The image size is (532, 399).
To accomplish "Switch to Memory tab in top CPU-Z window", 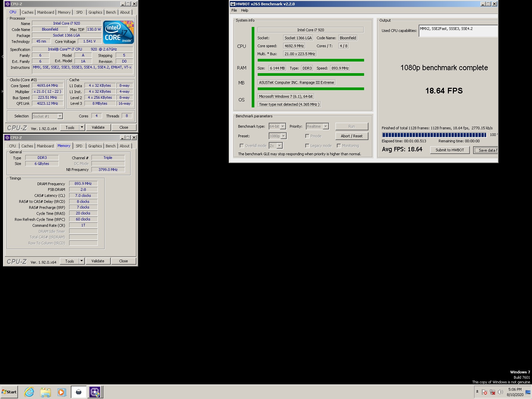I will [64, 12].
